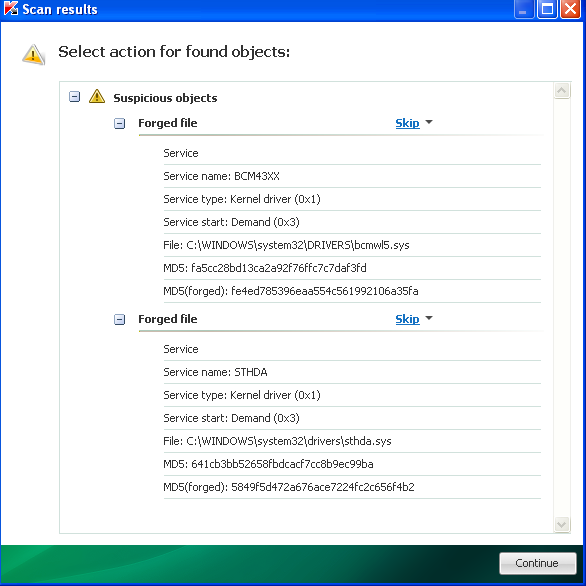
Task: Select the Service name: BCM43XX row
Action: pyautogui.click(x=352, y=176)
